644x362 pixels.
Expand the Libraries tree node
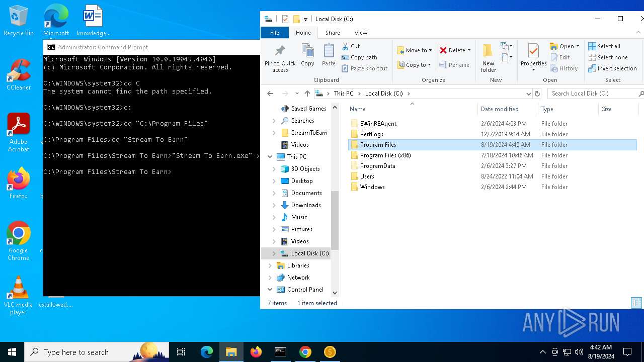270,265
